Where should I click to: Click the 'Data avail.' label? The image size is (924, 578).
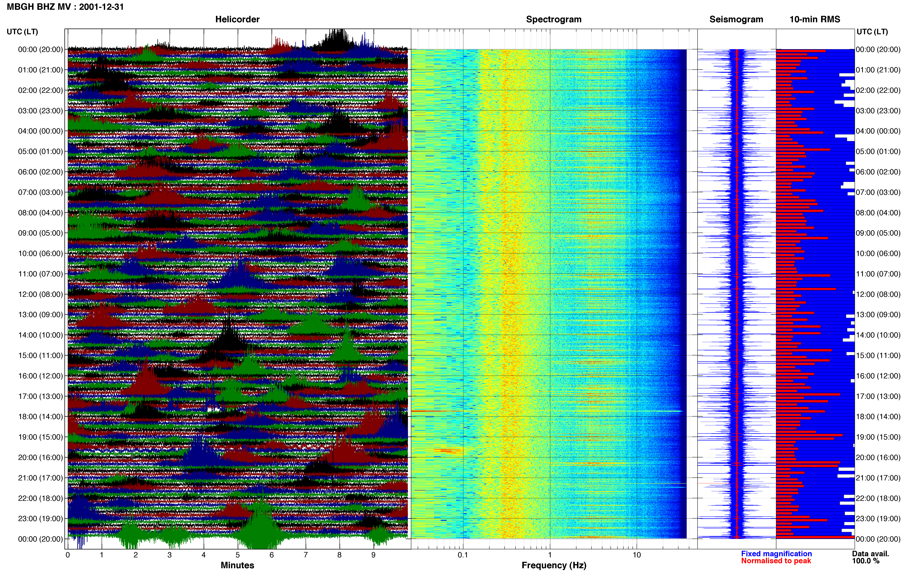click(x=870, y=554)
